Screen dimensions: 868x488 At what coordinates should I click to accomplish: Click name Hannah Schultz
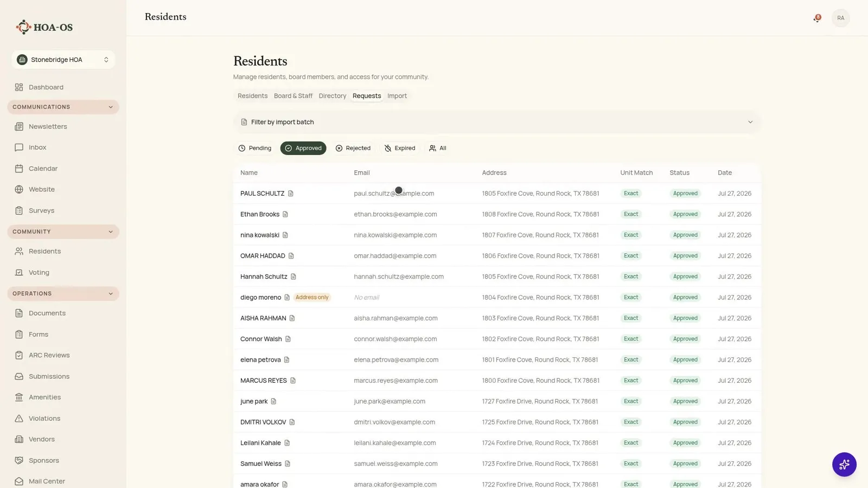[x=264, y=277]
